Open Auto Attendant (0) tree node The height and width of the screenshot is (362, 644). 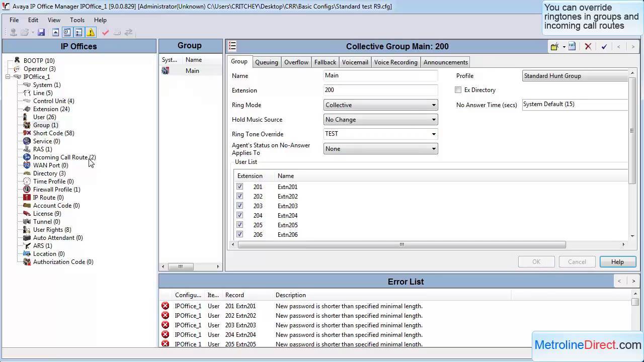[x=58, y=238]
